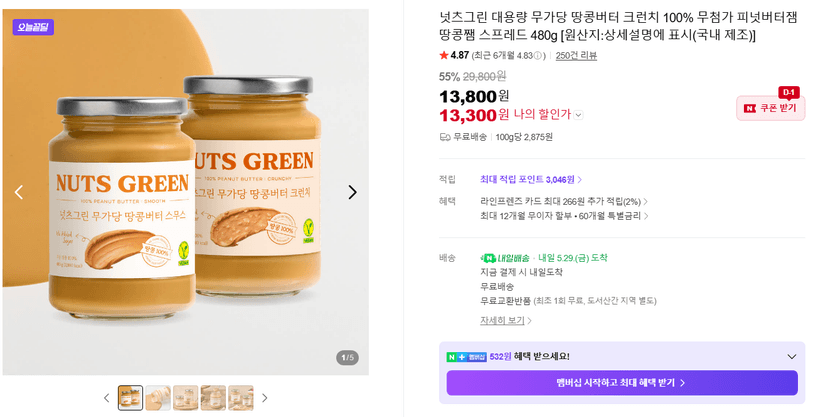828x417 pixels.
Task: Click the delivery truck icon near 무료배송
Action: (445, 137)
